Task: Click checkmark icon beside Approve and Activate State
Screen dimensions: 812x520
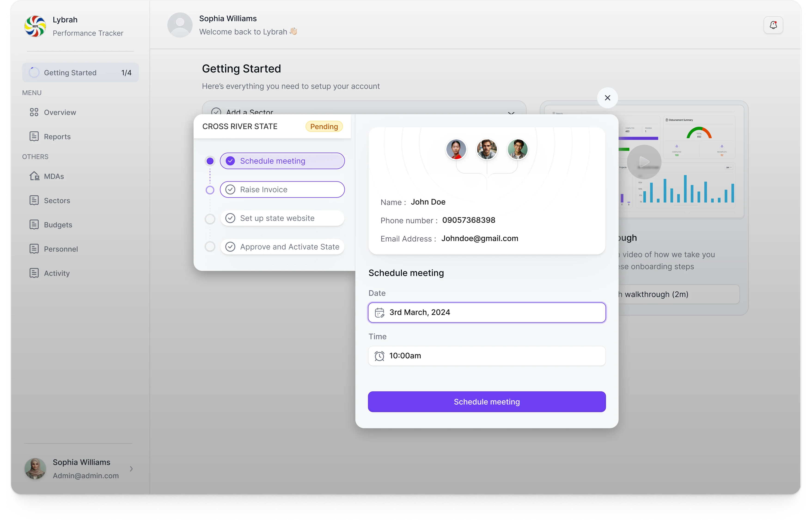Action: point(230,247)
